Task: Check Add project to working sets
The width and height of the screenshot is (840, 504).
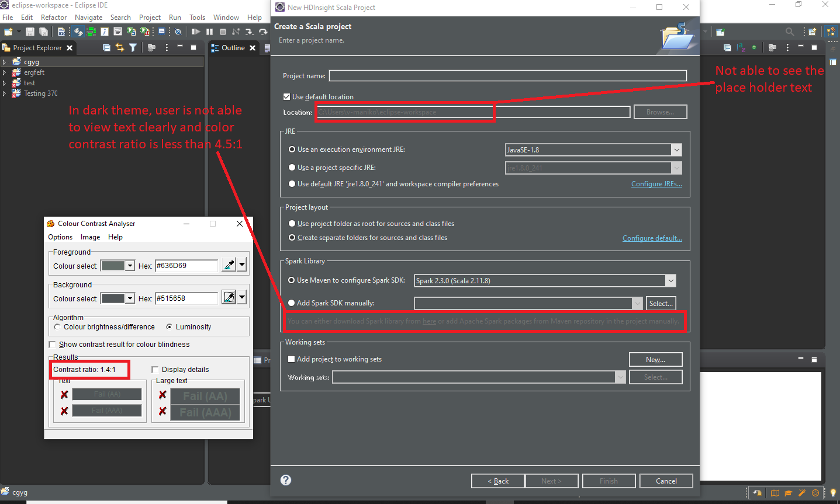Action: tap(291, 359)
